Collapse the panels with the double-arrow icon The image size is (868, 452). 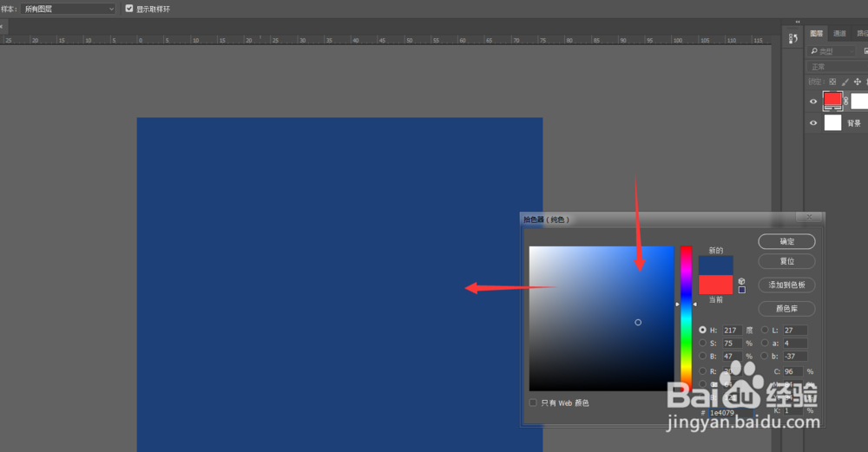tap(798, 23)
